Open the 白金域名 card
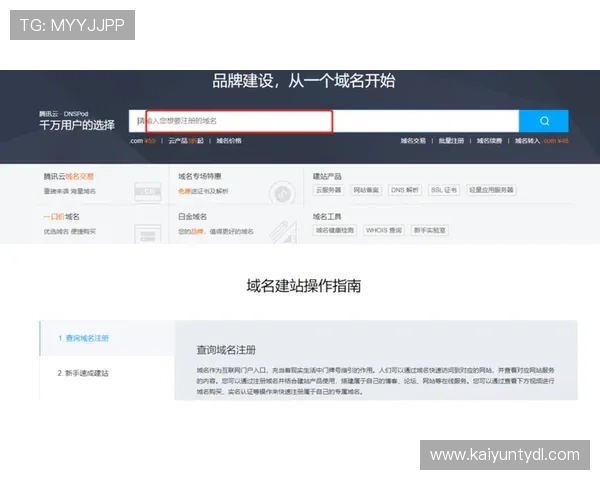This screenshot has height=480, width=600. coord(236,224)
